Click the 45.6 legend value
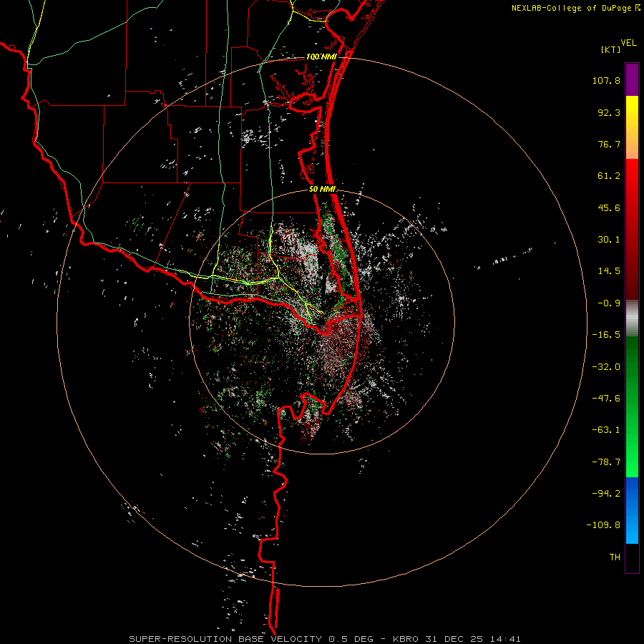The image size is (644, 644). 609,208
